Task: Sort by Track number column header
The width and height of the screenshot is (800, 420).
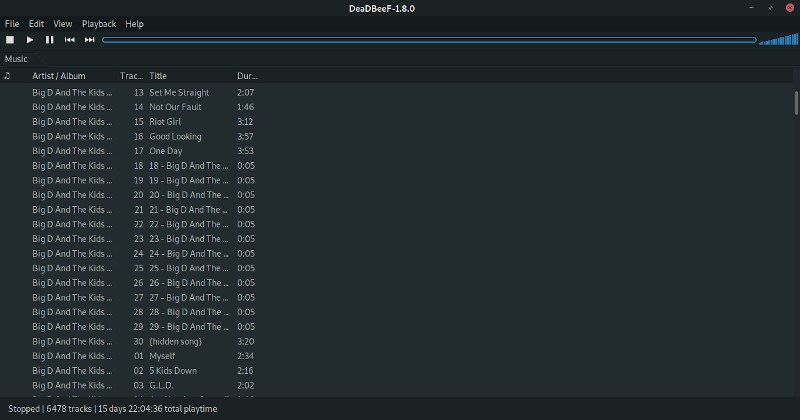Action: tap(131, 76)
